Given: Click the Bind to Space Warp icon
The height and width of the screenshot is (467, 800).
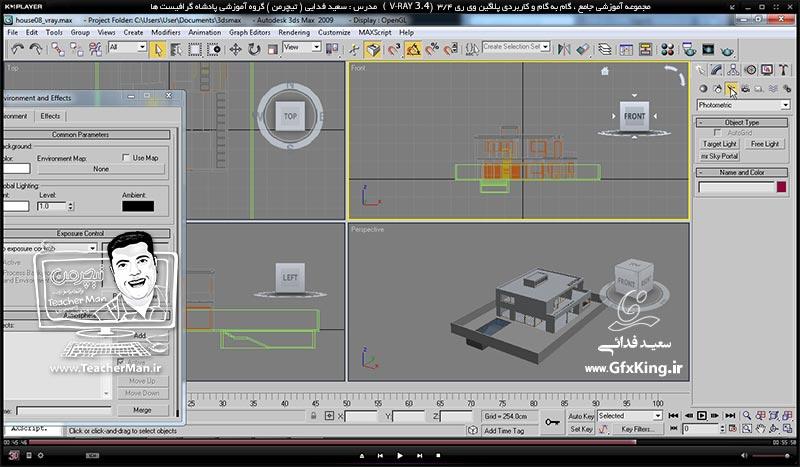Looking at the screenshot, I should [95, 49].
